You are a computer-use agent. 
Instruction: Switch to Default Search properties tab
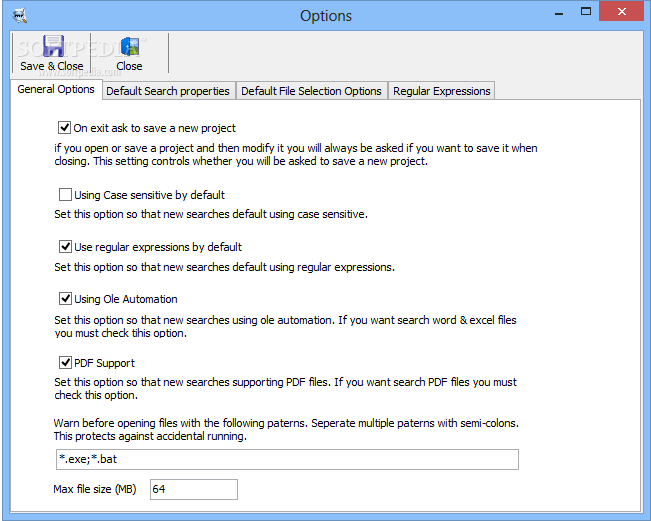coord(168,91)
